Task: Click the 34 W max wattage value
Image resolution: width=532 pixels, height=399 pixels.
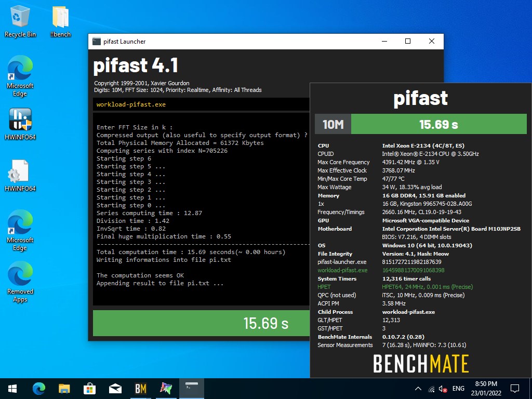Action: (x=412, y=187)
